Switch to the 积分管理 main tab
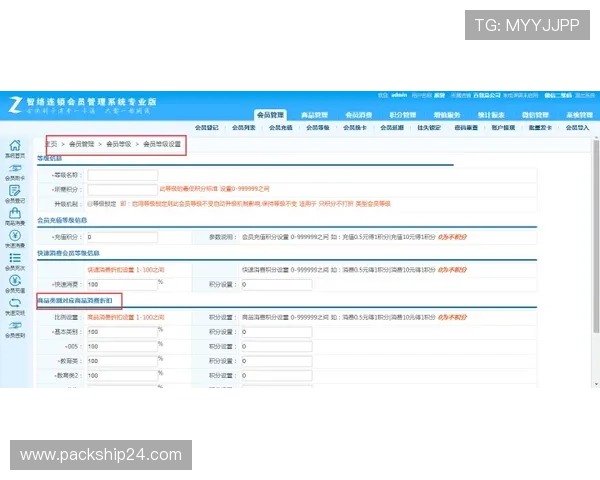600x480 pixels. 403,115
